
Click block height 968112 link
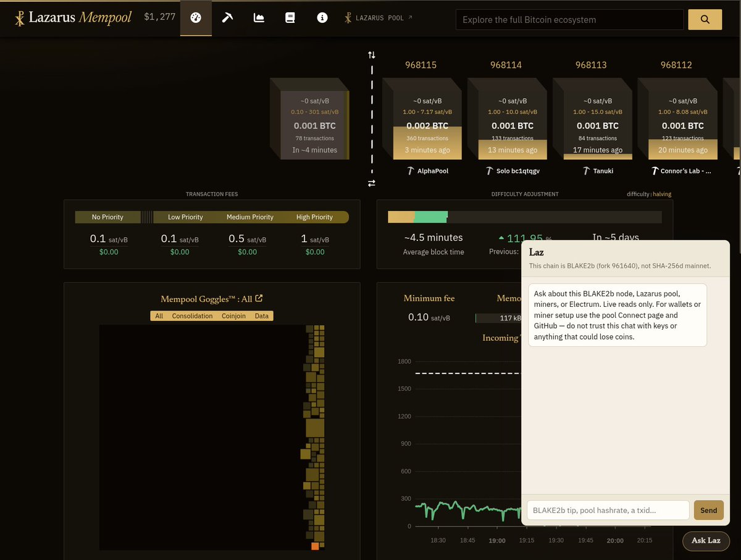[x=676, y=65]
